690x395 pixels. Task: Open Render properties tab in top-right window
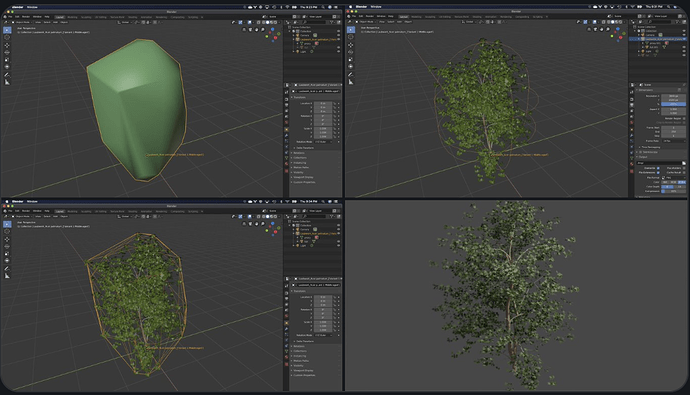pyautogui.click(x=632, y=99)
